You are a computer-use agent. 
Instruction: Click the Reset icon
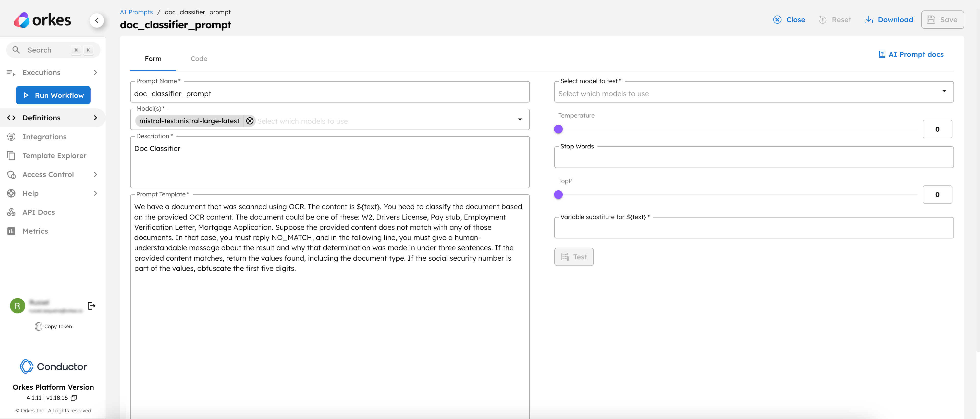pyautogui.click(x=822, y=19)
